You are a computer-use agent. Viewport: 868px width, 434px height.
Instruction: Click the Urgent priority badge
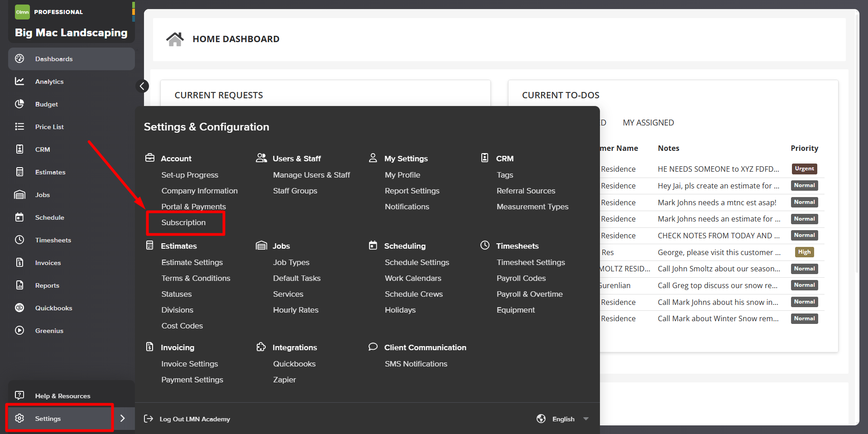coord(804,169)
